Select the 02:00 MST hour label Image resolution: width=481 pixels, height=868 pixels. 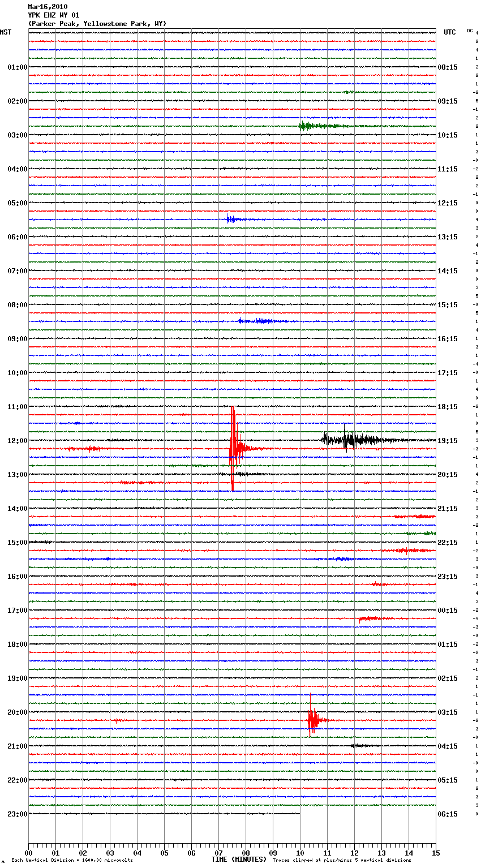(17, 101)
